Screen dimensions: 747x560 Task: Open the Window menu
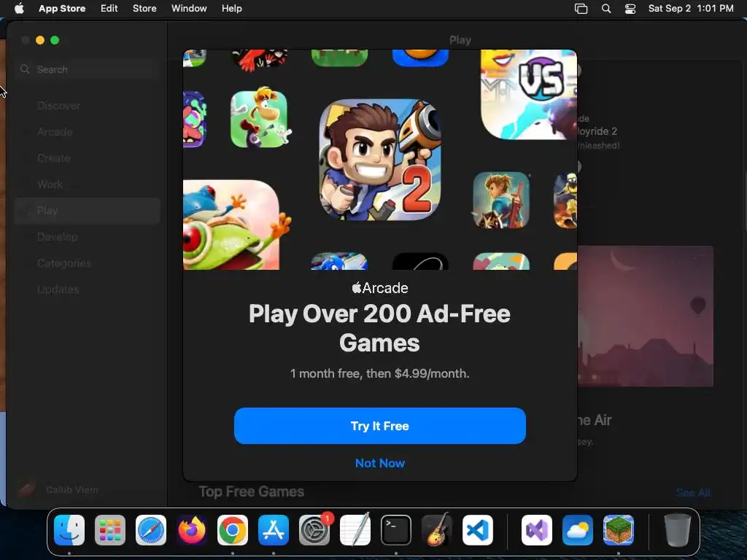coord(189,8)
